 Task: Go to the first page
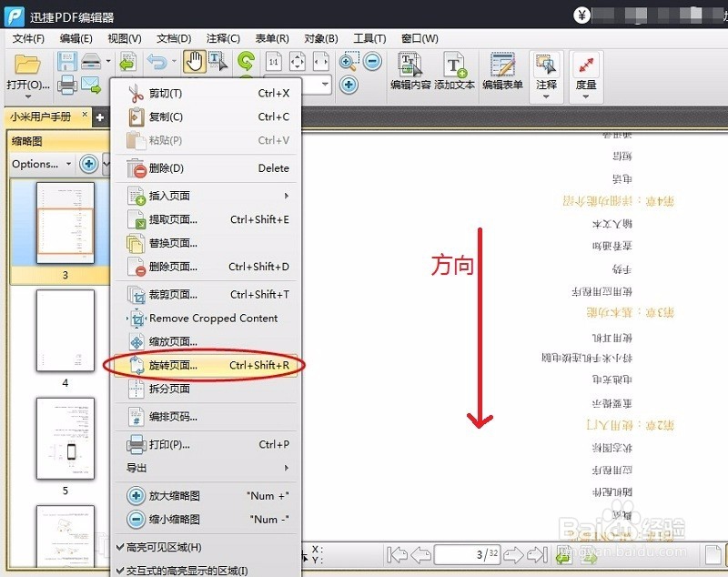(x=397, y=555)
